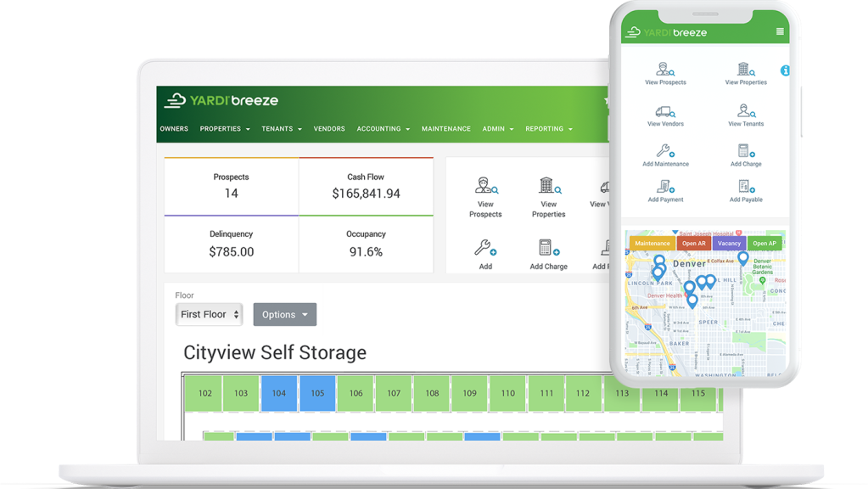Screen dimensions: 868x489
Task: Expand the Admin menu dropdown
Action: 498,129
